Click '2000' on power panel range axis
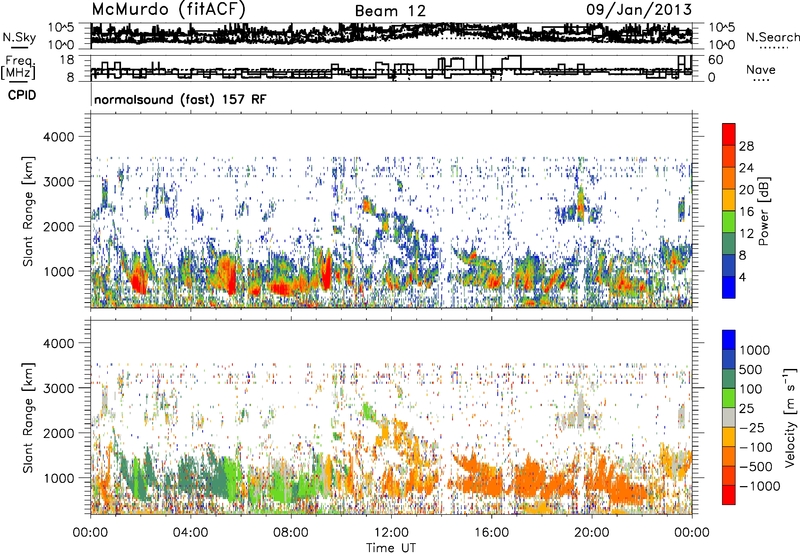This screenshot has width=800, height=554. click(x=59, y=226)
